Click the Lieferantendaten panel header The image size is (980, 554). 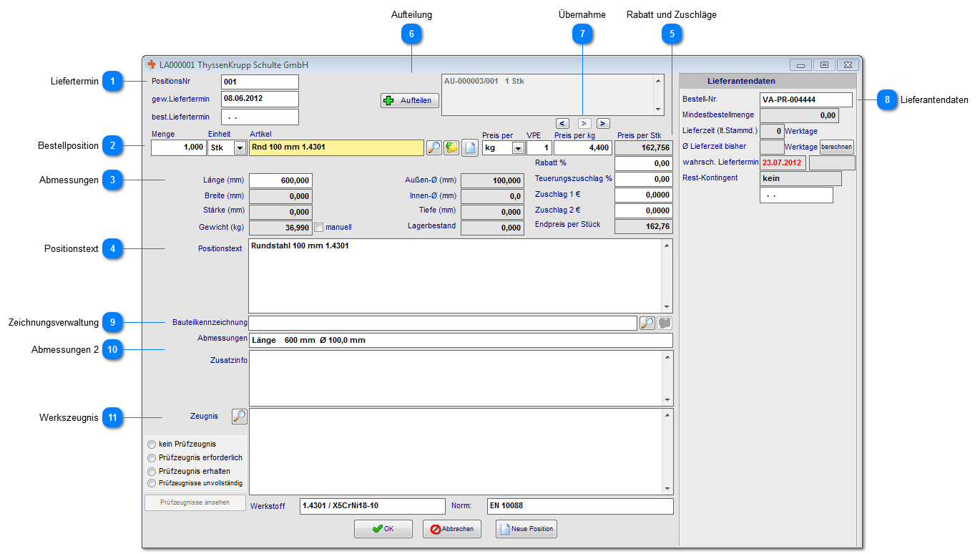[x=767, y=81]
